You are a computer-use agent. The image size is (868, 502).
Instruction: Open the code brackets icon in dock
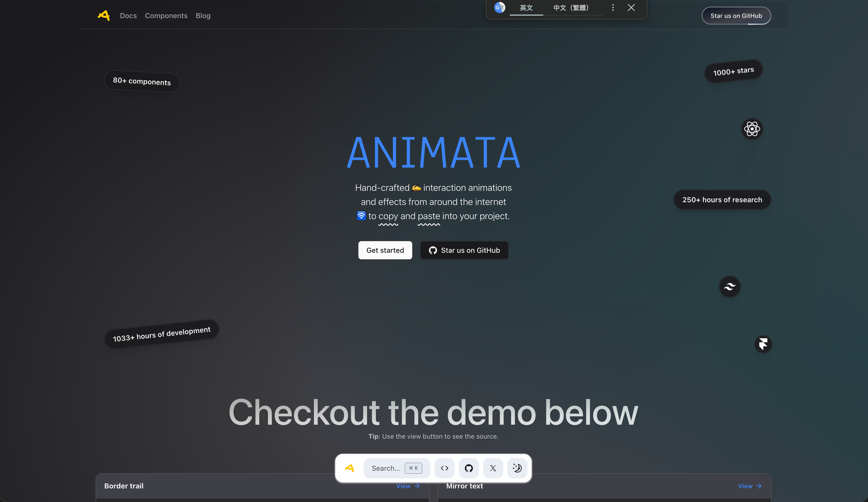click(444, 468)
